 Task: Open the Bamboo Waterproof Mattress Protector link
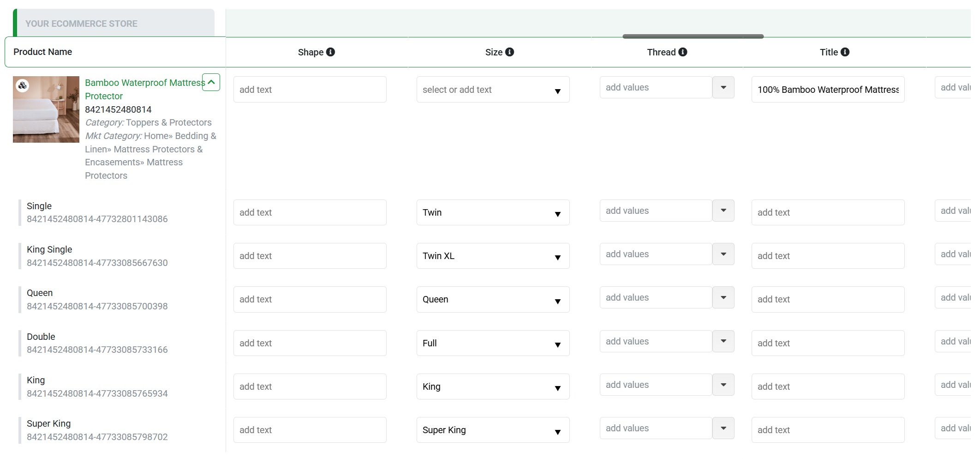pos(144,89)
